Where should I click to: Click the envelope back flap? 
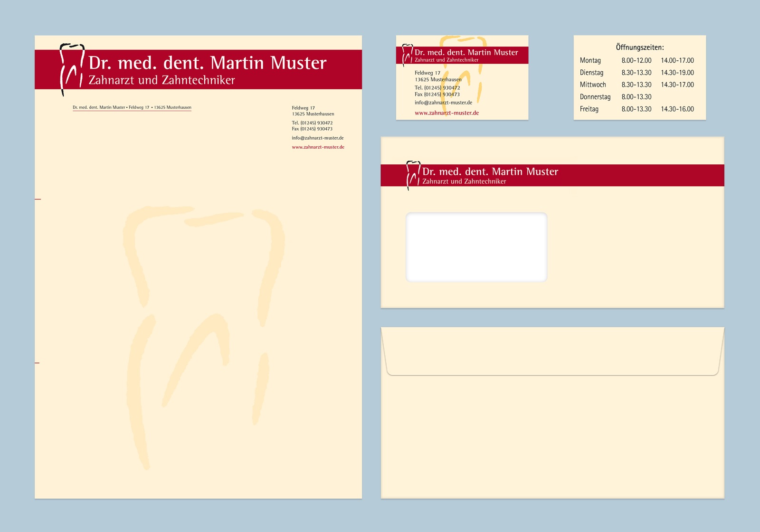[552, 351]
